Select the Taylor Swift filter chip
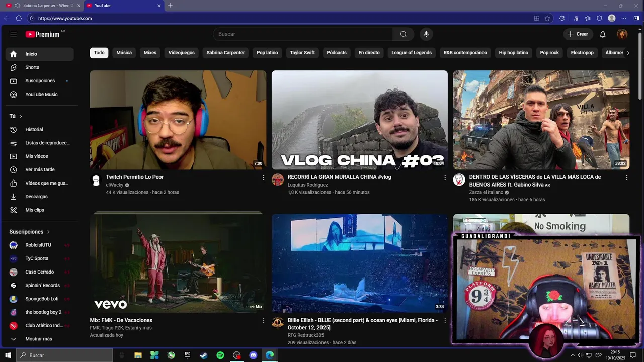Viewport: 644px width, 362px height. (302, 53)
